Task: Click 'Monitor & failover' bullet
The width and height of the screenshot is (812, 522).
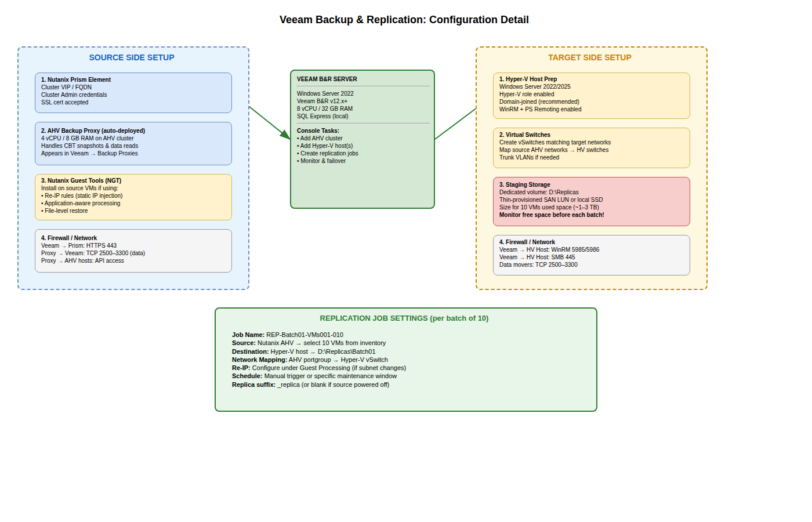Action: coord(321,161)
